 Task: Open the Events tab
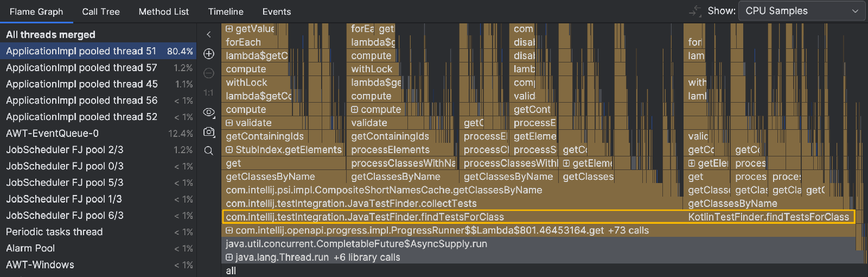click(x=277, y=11)
